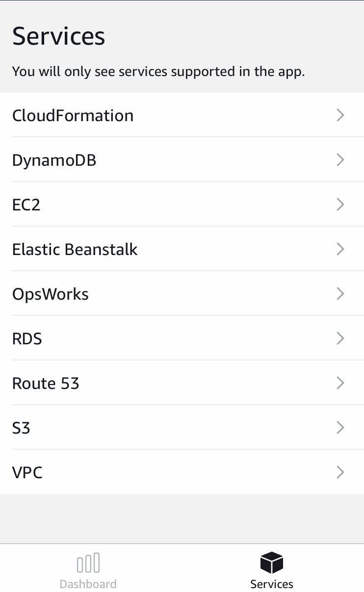Tap the VPC service entry
Screen dimensions: 364x592
coord(27,472)
